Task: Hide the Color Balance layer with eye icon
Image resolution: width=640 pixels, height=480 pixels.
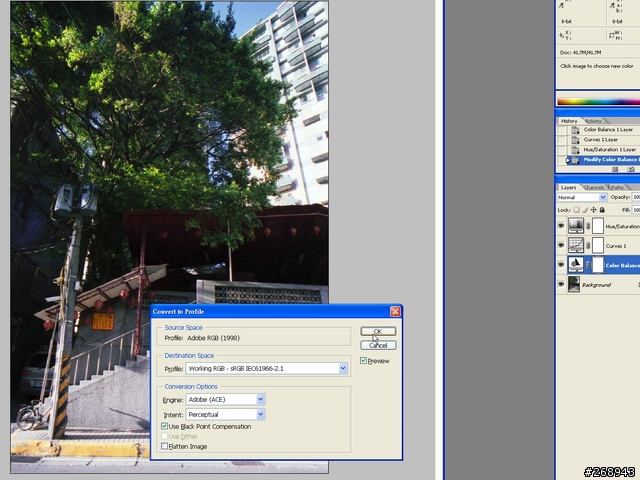Action: point(561,265)
